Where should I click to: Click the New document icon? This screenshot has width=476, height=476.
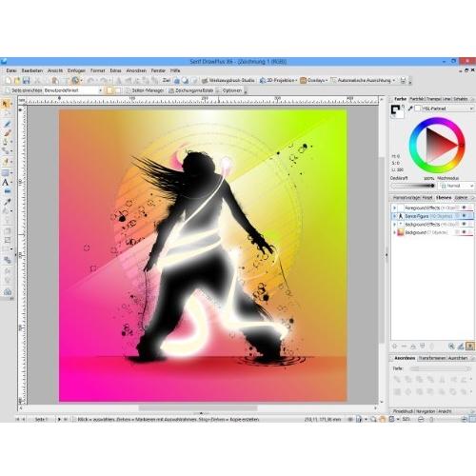tap(9, 81)
